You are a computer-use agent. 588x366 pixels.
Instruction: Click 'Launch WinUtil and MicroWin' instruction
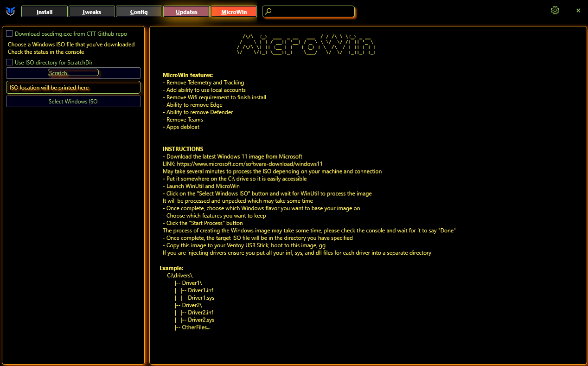201,186
